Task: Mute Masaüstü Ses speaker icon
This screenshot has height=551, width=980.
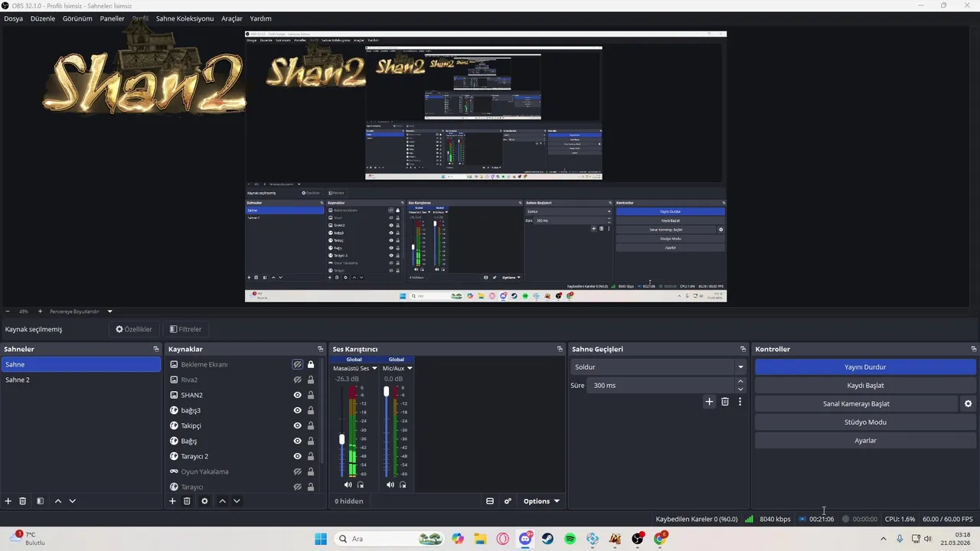Action: [348, 484]
